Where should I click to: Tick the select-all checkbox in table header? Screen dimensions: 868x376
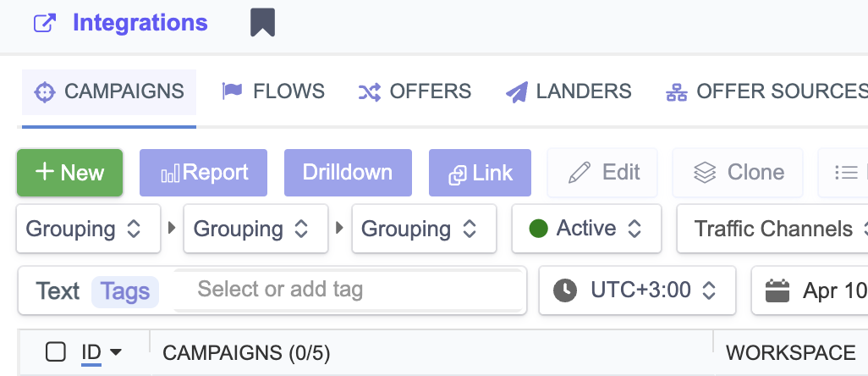tap(56, 352)
